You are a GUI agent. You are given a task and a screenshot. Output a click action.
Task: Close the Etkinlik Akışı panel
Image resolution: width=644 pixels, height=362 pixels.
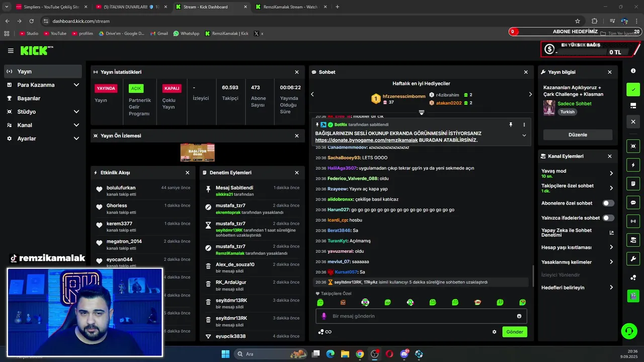(x=188, y=172)
